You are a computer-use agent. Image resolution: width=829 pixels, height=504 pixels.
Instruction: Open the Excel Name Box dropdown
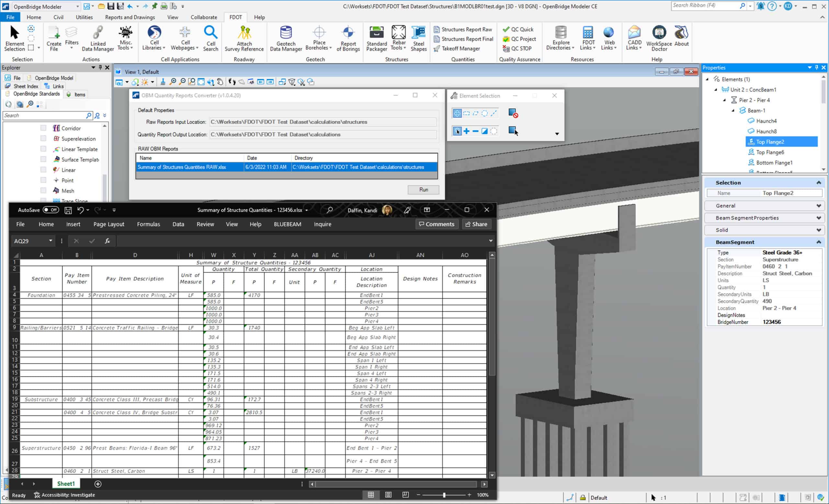point(51,241)
